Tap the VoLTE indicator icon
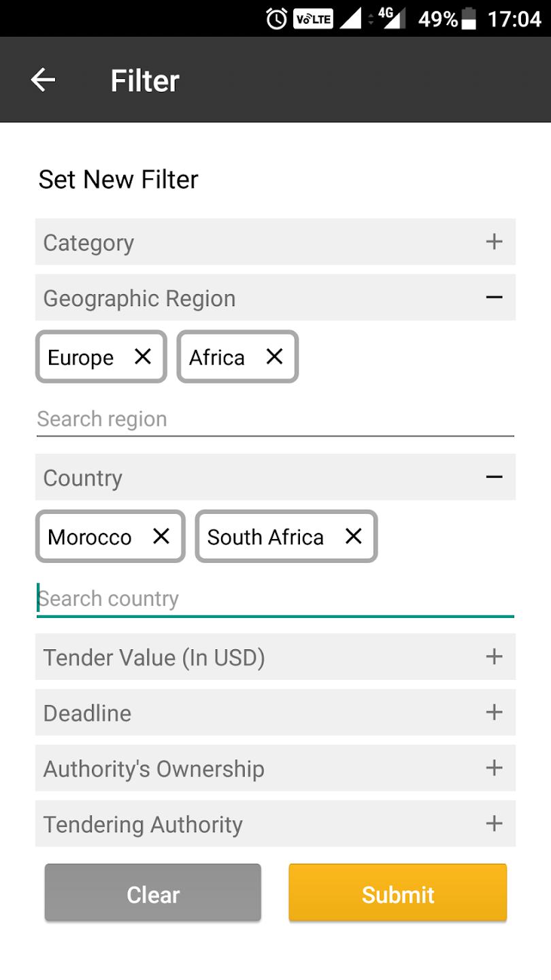This screenshot has height=980, width=551. 313,19
